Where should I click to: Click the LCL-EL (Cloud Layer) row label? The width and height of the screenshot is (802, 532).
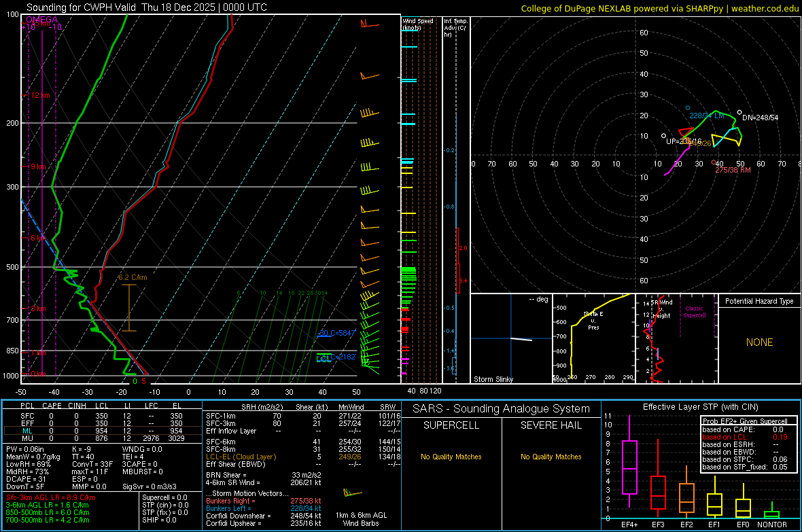pos(241,457)
